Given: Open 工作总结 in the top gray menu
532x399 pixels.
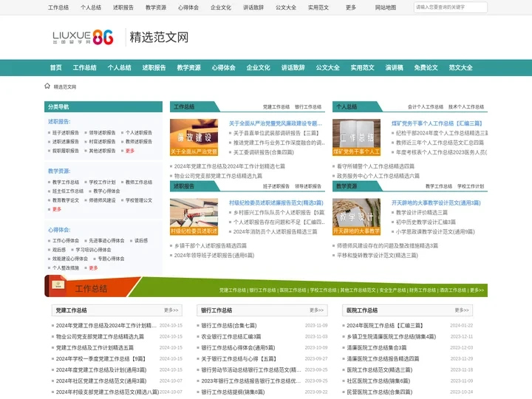Looking at the screenshot, I should [x=58, y=7].
